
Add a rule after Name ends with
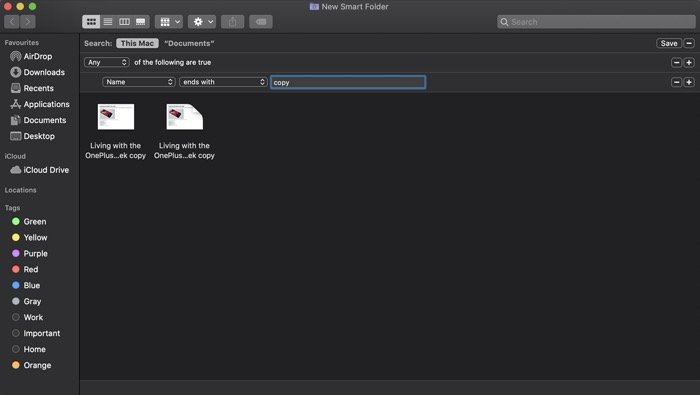click(689, 82)
